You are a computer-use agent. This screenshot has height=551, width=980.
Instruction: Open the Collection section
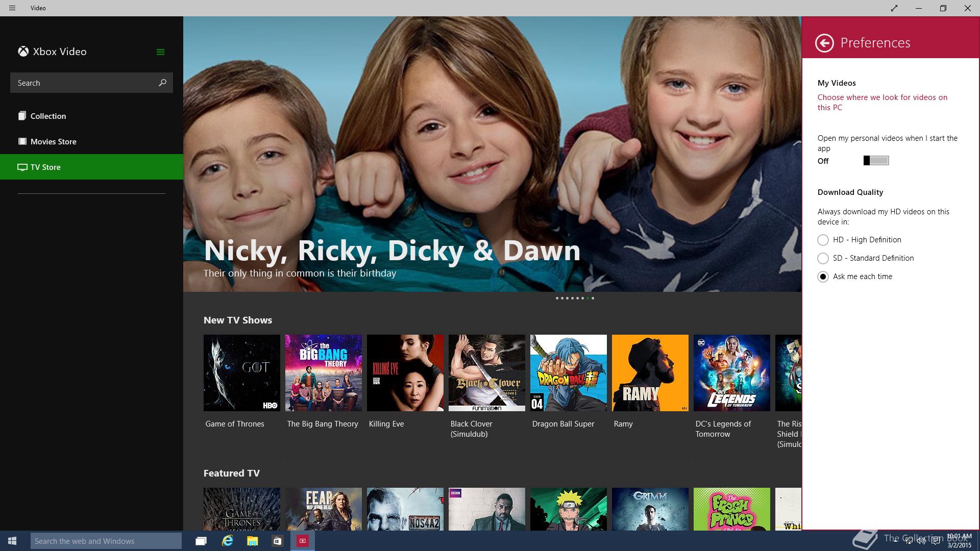click(91, 116)
